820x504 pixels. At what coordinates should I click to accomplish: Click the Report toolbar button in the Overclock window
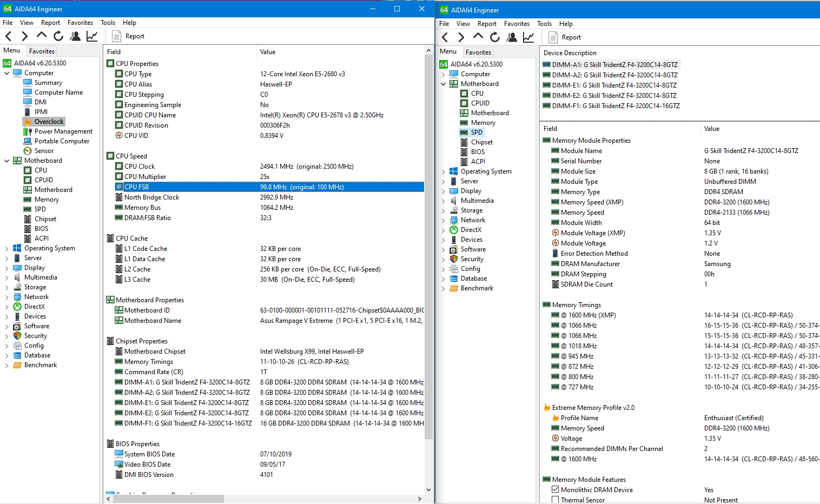pyautogui.click(x=128, y=36)
